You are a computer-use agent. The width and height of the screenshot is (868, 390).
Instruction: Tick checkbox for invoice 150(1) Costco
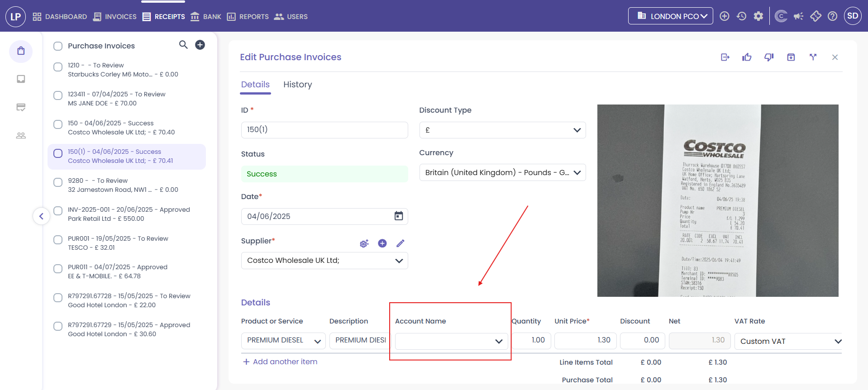(58, 153)
